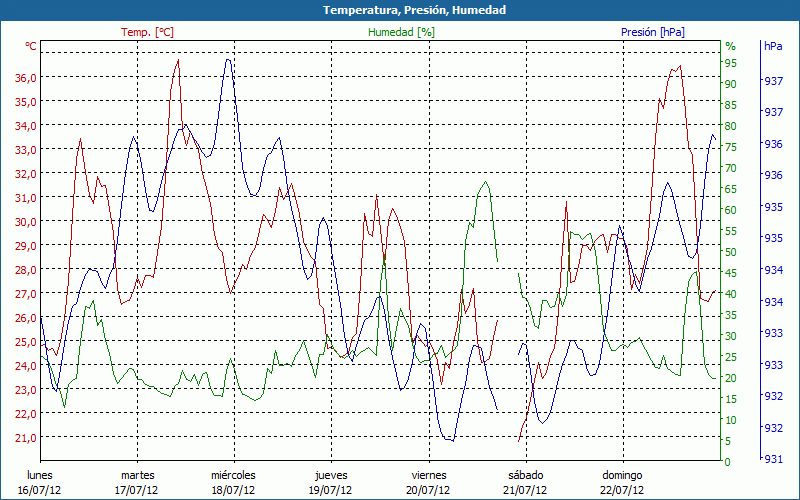Click the red "°C" axis unit label

coord(30,46)
